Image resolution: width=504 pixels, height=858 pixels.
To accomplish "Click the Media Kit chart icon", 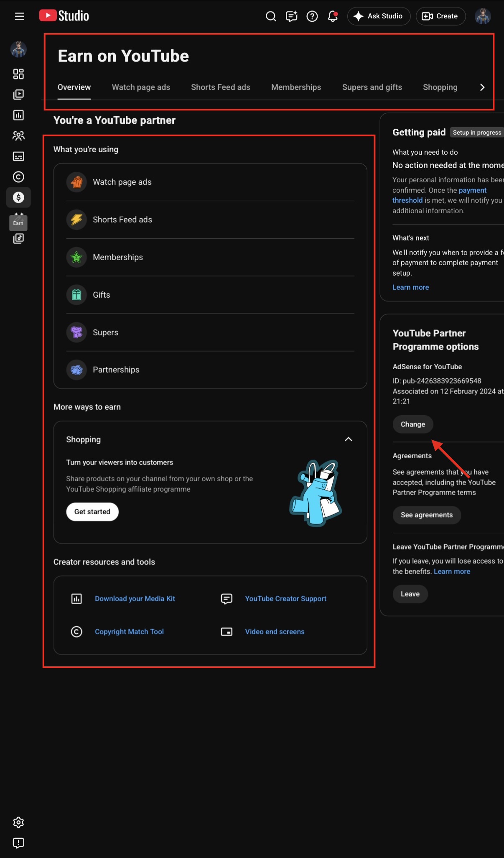I will tap(76, 599).
